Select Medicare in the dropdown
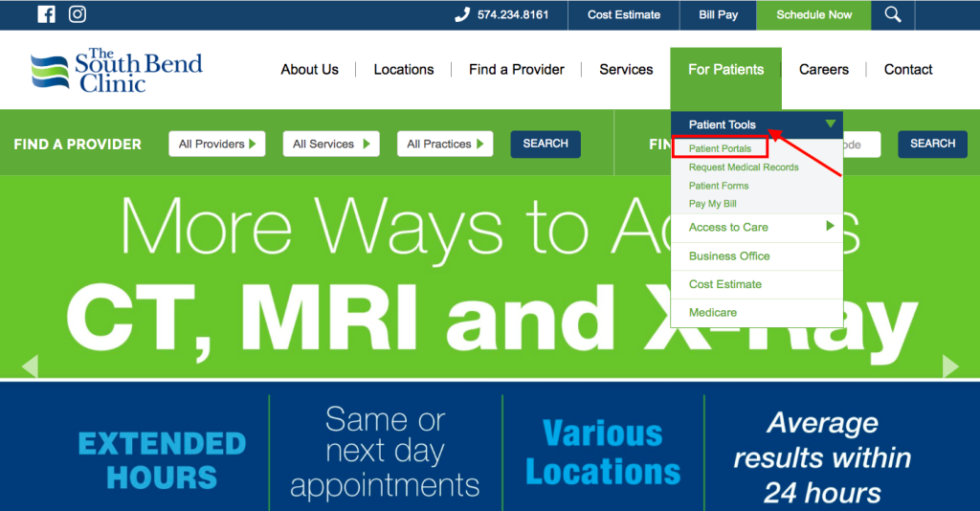 [x=757, y=312]
